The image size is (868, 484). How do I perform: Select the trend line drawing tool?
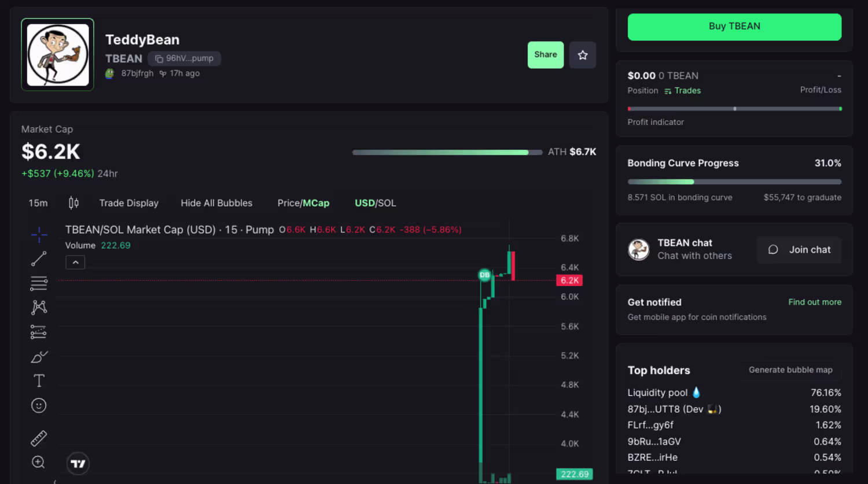point(39,259)
